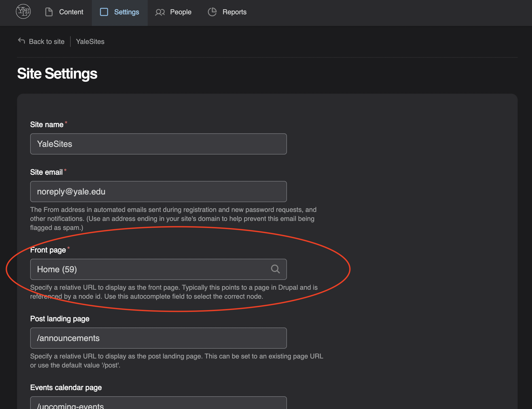Open the Settings menu
Viewport: 532px width, 409px height.
click(x=120, y=12)
